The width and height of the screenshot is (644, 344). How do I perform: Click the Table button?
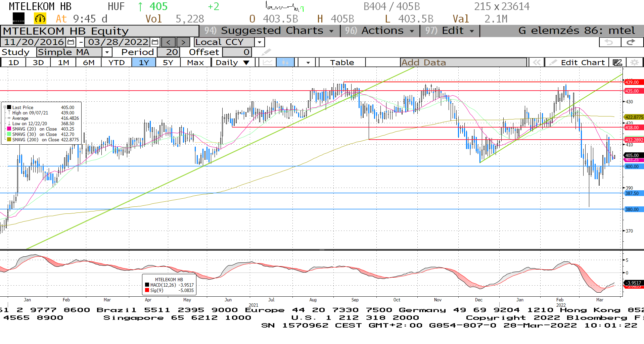tap(342, 62)
